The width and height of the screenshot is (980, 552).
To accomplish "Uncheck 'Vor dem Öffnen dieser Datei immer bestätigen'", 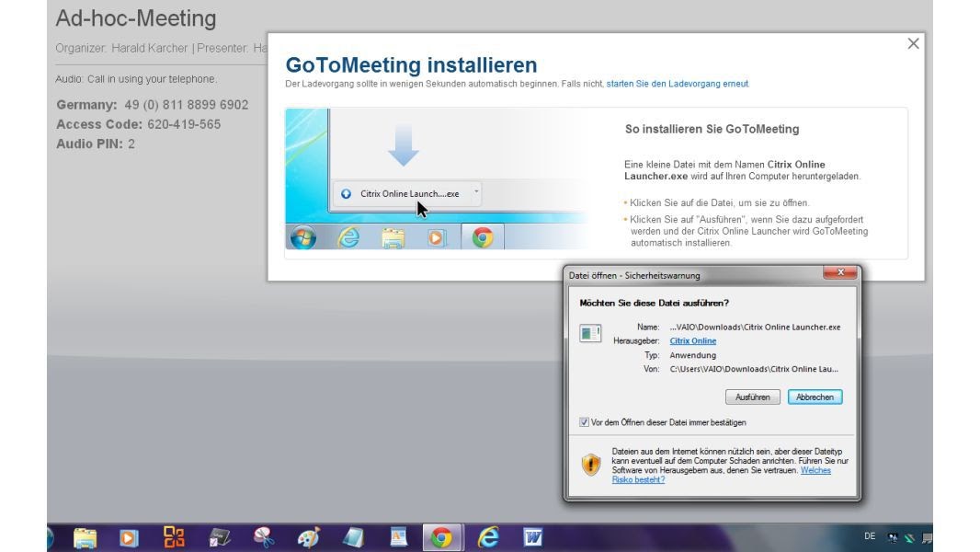I will coord(584,422).
